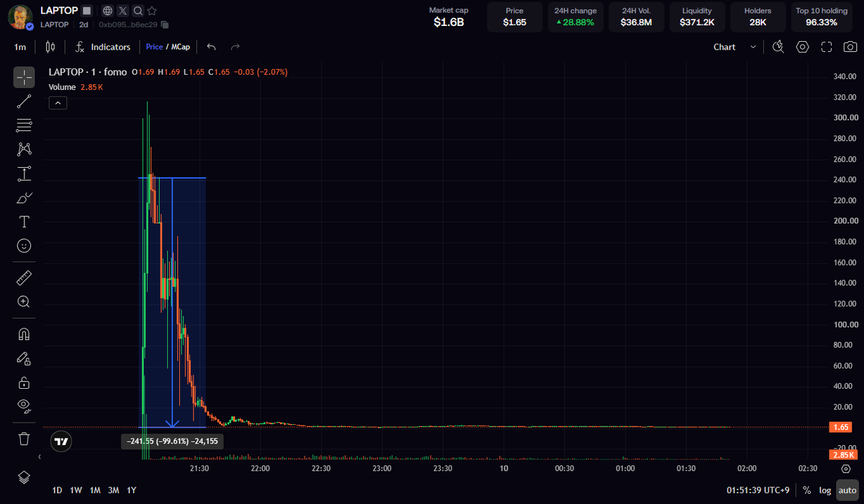
Task: Click the Volume 2.85K legend label
Action: pyautogui.click(x=76, y=86)
